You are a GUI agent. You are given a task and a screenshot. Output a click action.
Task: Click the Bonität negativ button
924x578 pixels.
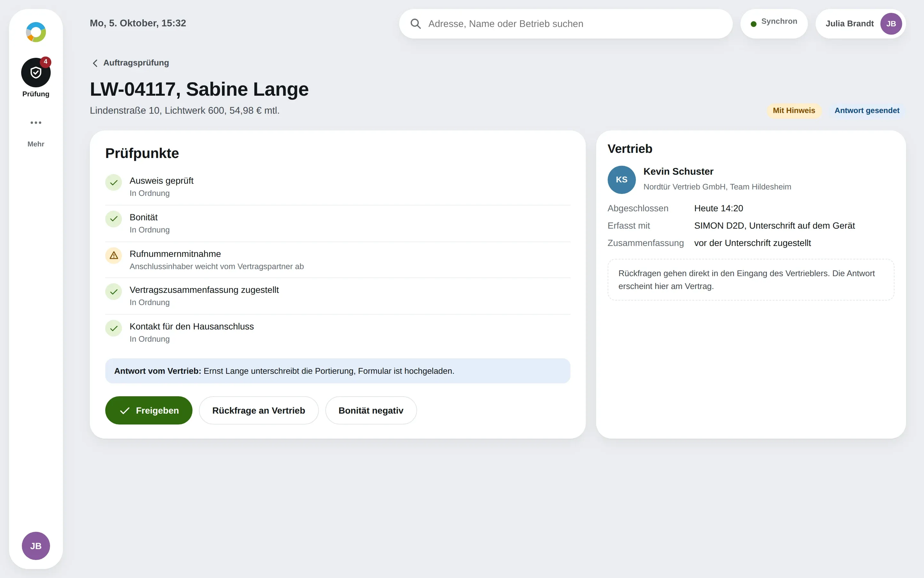(x=371, y=410)
